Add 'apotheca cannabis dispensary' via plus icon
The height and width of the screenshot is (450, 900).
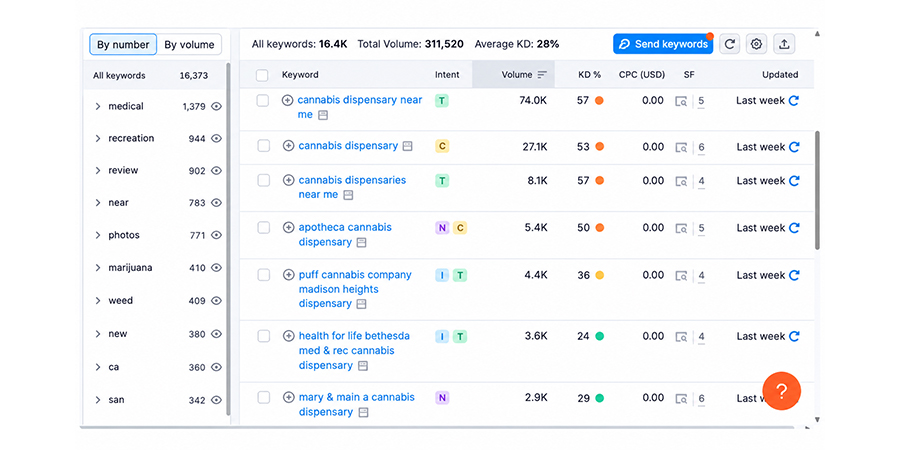pyautogui.click(x=289, y=227)
